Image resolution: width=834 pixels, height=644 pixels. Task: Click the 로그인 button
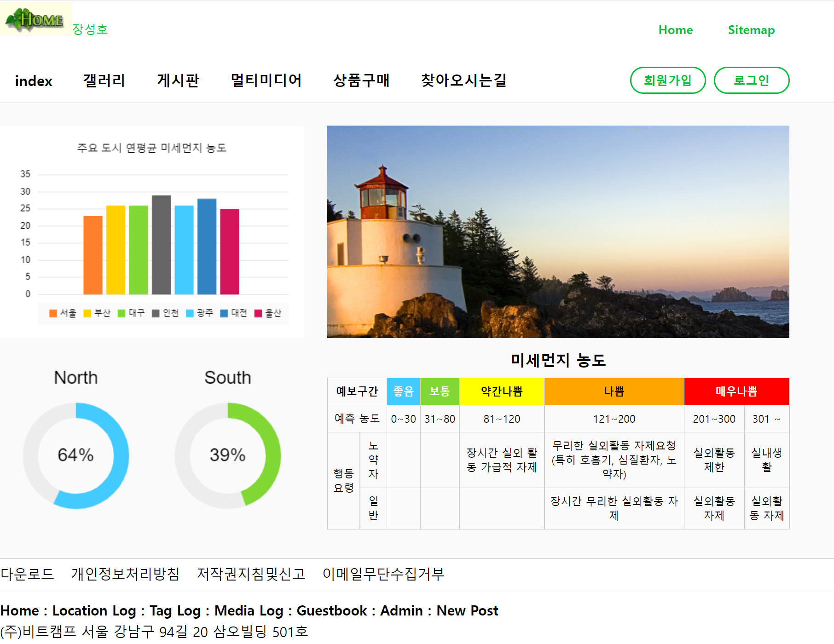752,80
